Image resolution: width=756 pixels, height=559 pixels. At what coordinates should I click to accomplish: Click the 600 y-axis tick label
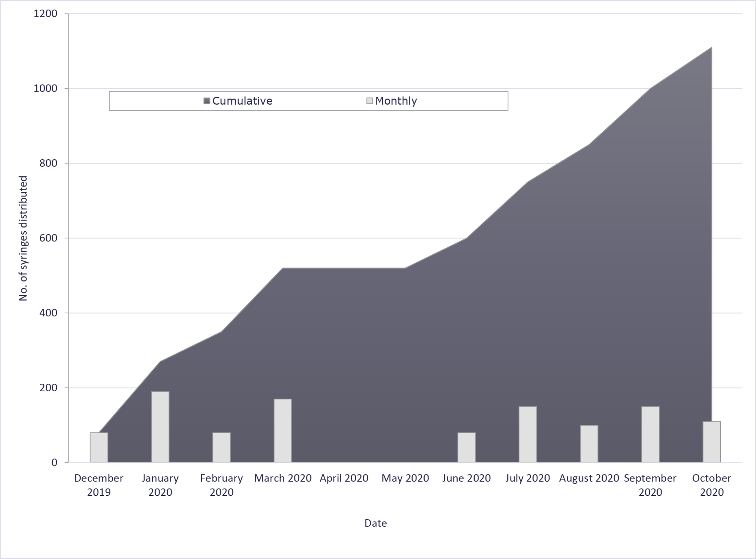48,238
